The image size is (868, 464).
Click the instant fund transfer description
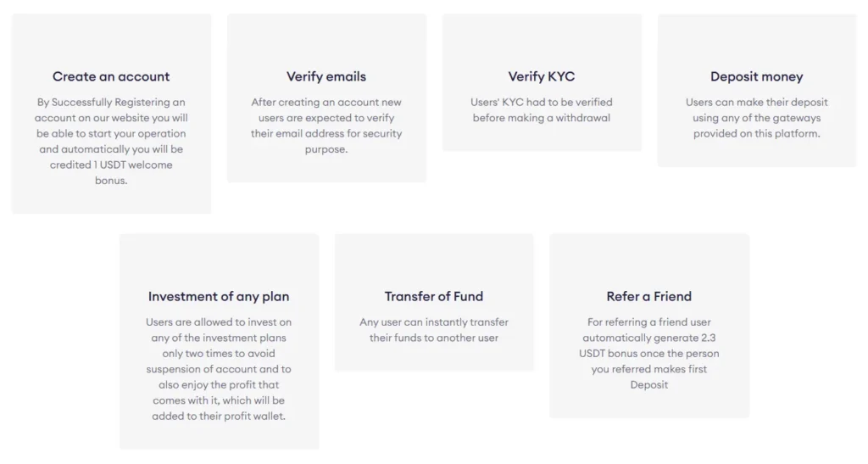[434, 330]
